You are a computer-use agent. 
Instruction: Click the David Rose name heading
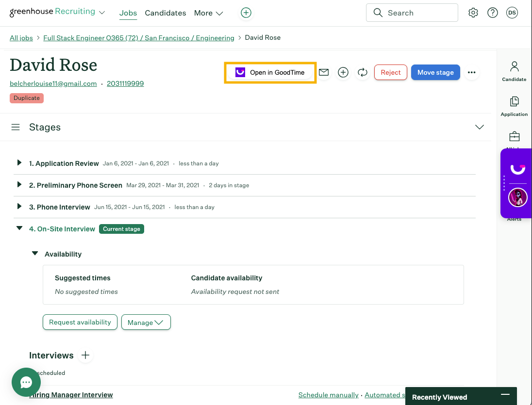coord(53,65)
